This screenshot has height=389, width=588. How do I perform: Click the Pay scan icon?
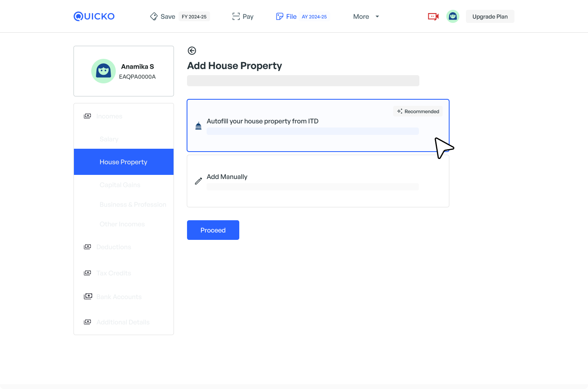point(236,16)
